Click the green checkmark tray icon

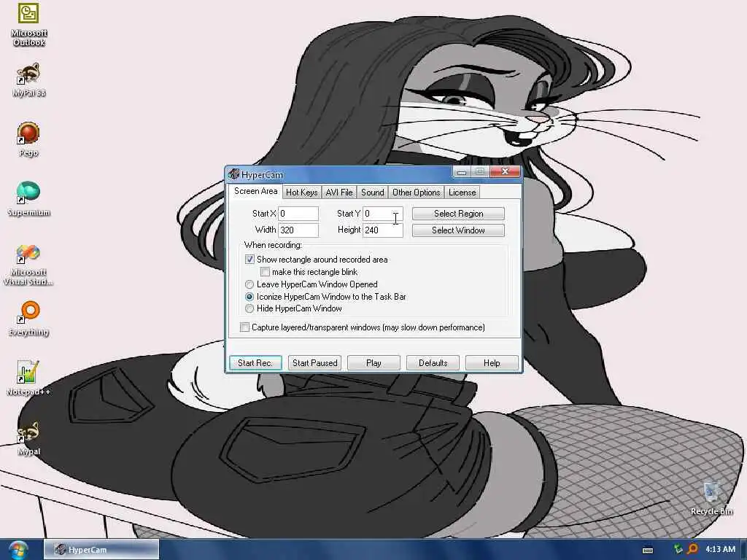pos(678,549)
